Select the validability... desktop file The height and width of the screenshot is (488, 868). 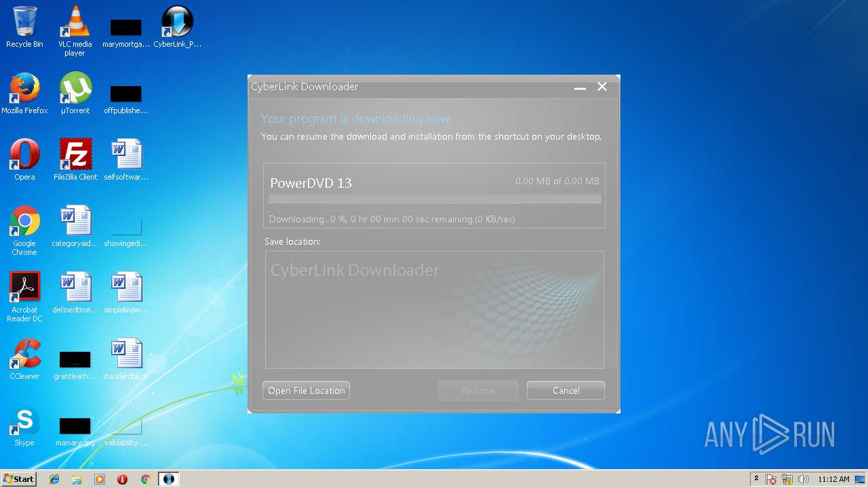[125, 432]
